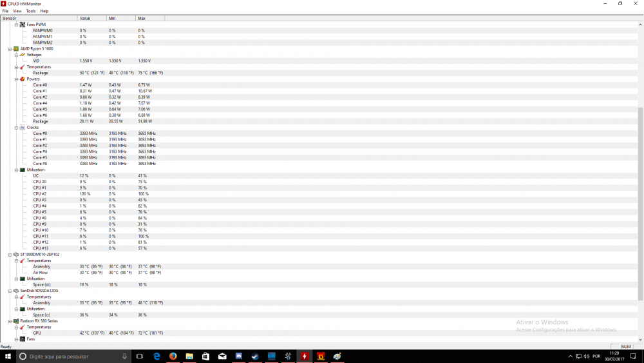Open the Mail app from the taskbar

(222, 357)
